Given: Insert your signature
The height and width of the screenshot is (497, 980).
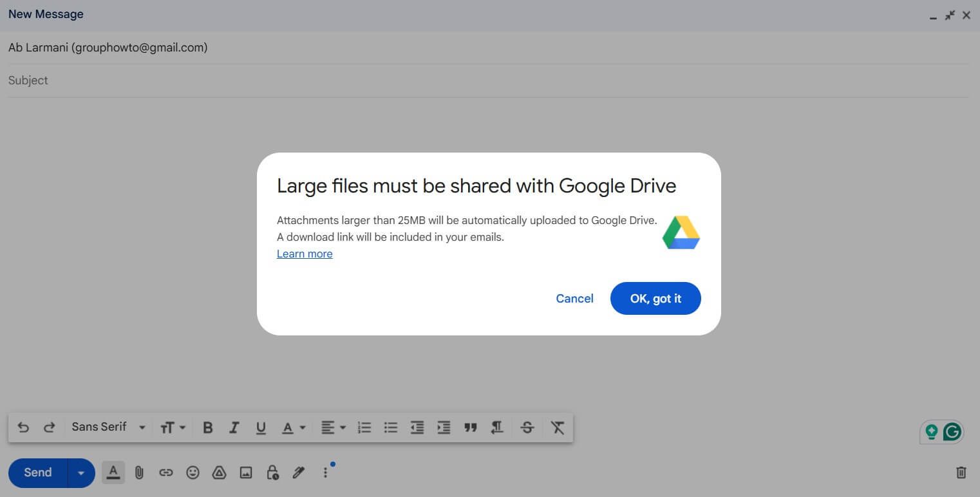Looking at the screenshot, I should click(298, 472).
